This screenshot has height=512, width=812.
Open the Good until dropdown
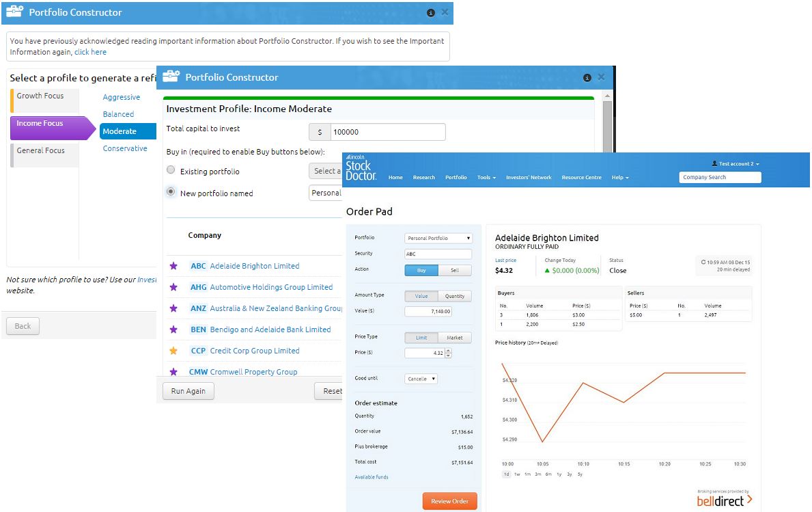[x=421, y=379]
